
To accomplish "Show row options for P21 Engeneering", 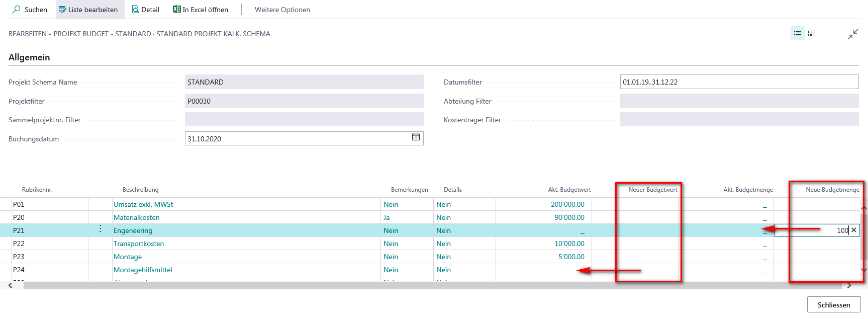I will (101, 229).
